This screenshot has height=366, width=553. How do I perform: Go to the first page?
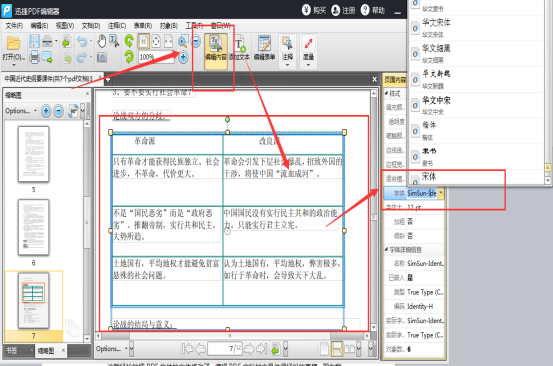(188, 349)
